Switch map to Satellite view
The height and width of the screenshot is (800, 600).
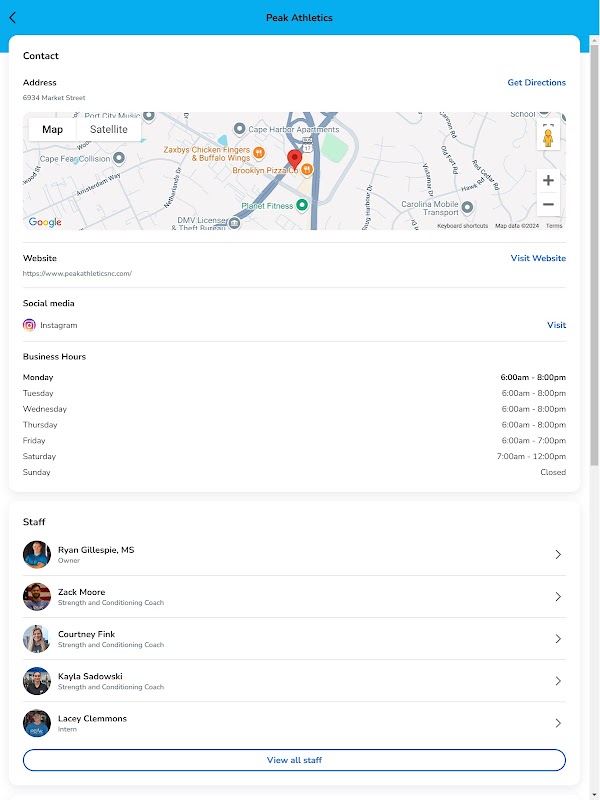tap(109, 130)
